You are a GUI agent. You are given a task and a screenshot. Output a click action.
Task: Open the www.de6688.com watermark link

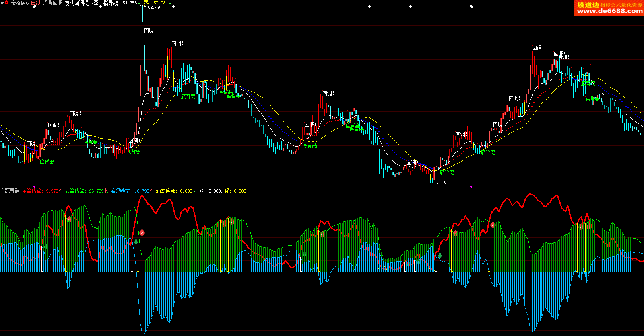pos(609,11)
